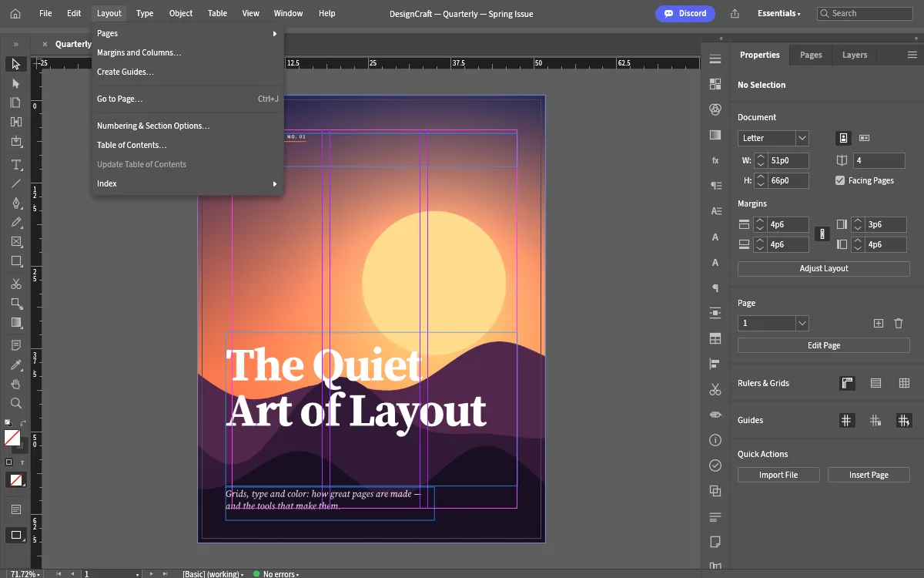
Task: Click the Insert Page button
Action: (x=869, y=475)
